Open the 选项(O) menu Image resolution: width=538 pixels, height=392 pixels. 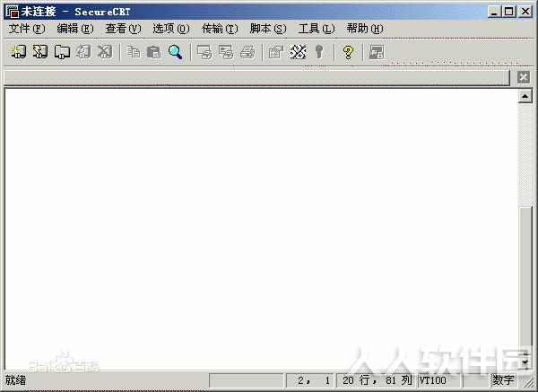171,29
